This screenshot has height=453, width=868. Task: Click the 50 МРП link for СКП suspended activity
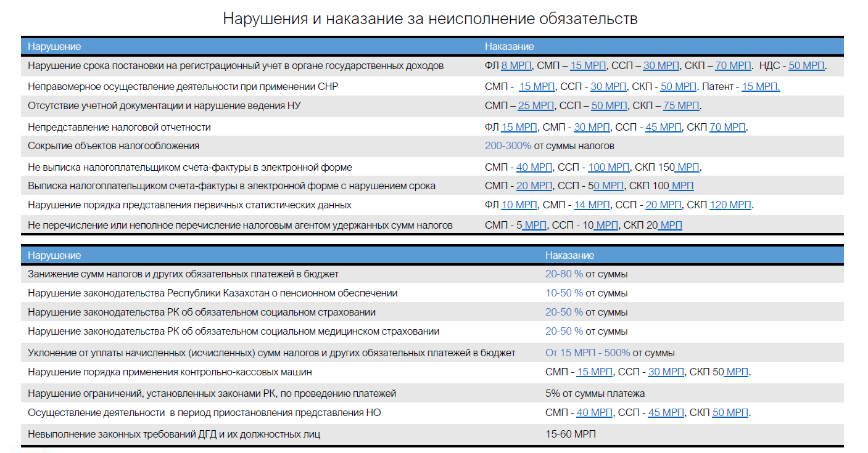click(730, 413)
